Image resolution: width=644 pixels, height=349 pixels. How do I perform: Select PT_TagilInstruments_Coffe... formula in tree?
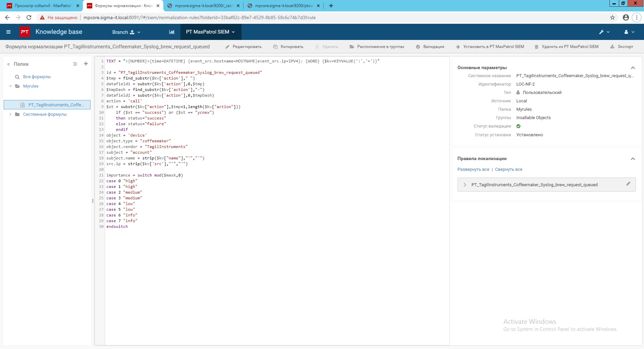[47, 105]
